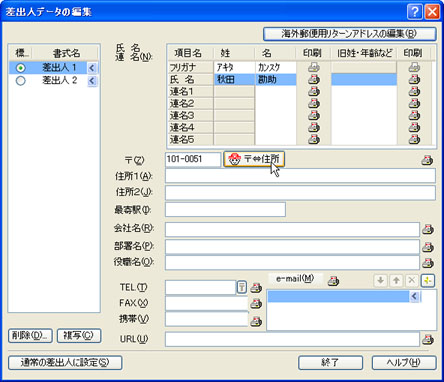This screenshot has height=382, width=444.
Task: Click URL input field
Action: 292,339
